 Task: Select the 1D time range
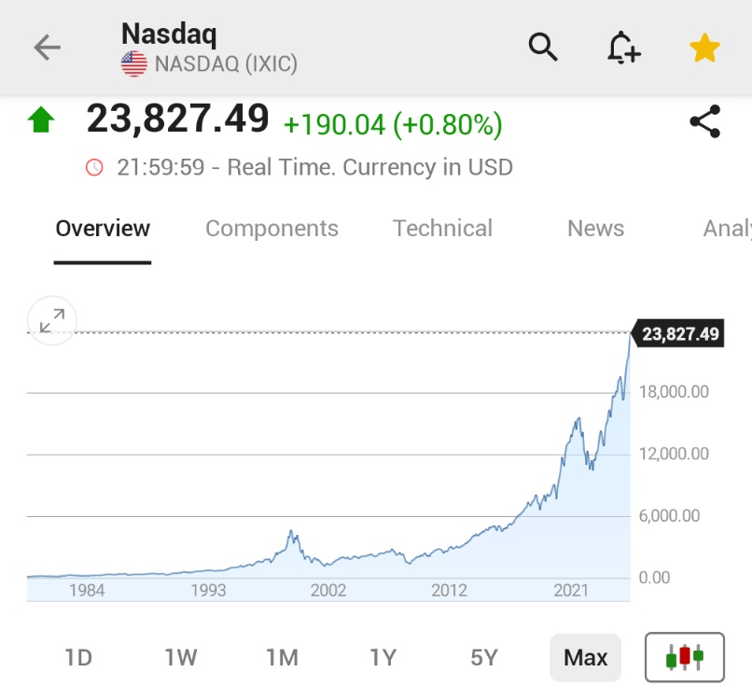[x=78, y=658]
